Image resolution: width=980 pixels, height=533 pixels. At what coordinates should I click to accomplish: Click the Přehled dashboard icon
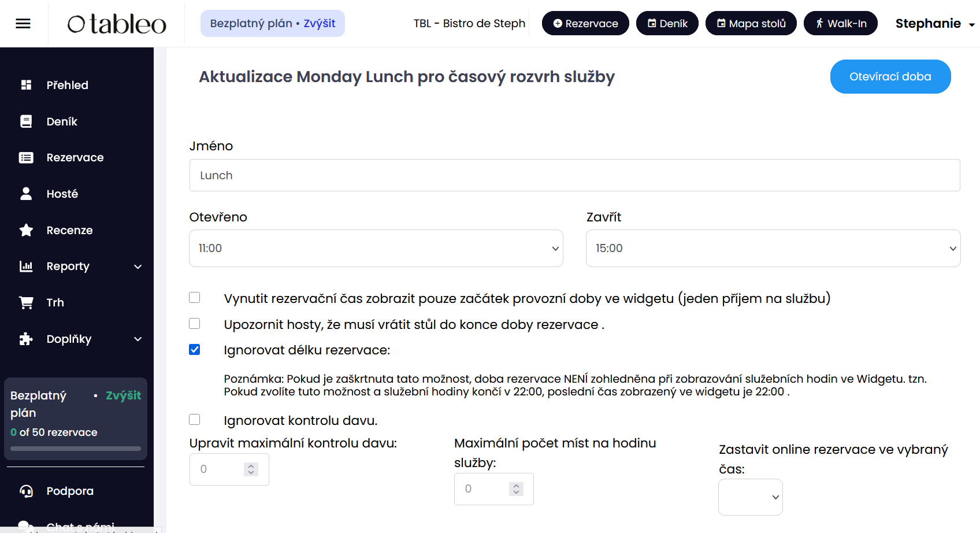click(26, 85)
